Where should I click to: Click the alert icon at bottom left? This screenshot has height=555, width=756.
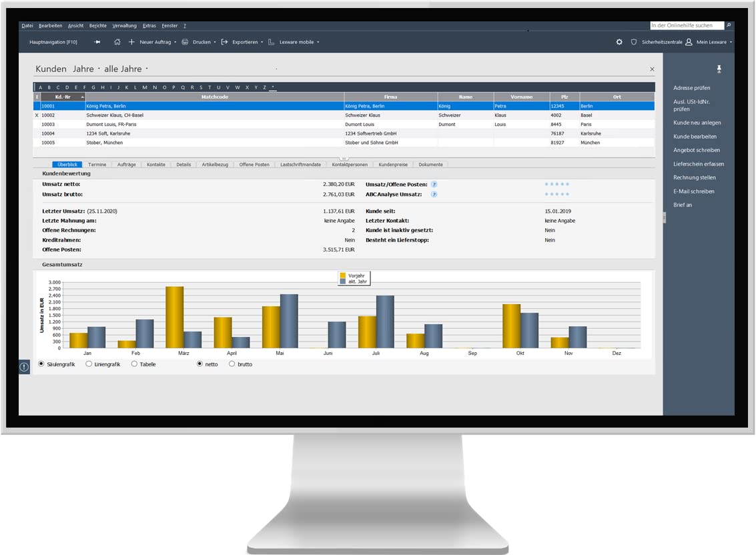click(24, 367)
